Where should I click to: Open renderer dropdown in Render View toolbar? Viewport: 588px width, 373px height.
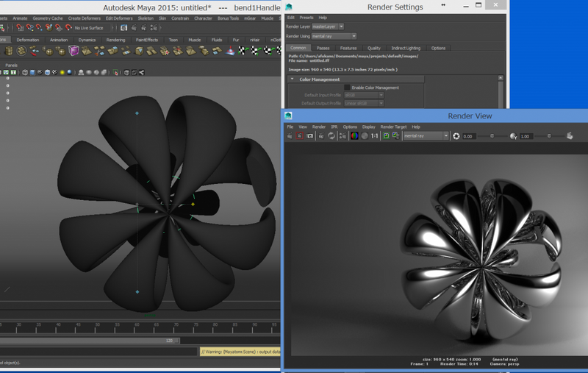(426, 136)
